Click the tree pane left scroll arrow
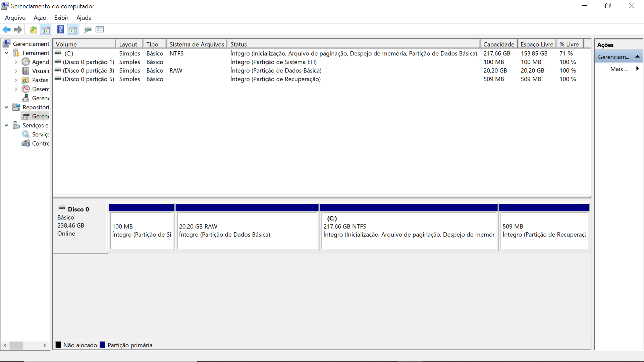 (5, 345)
